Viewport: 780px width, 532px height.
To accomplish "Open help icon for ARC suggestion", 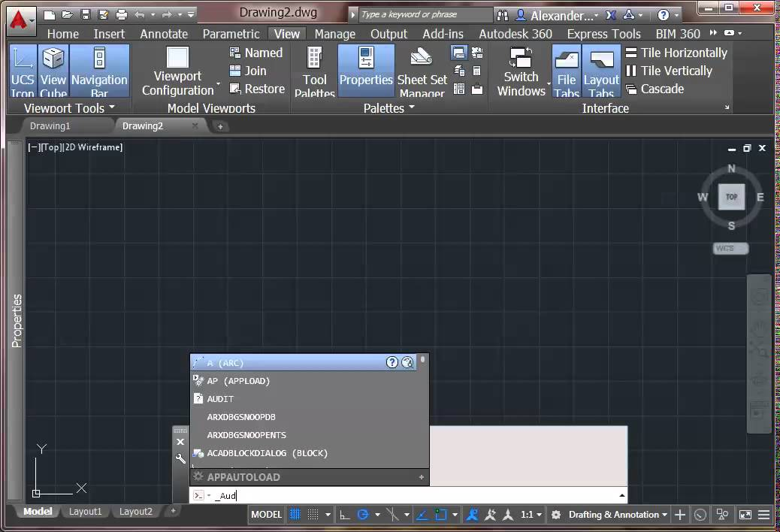I will coord(392,362).
